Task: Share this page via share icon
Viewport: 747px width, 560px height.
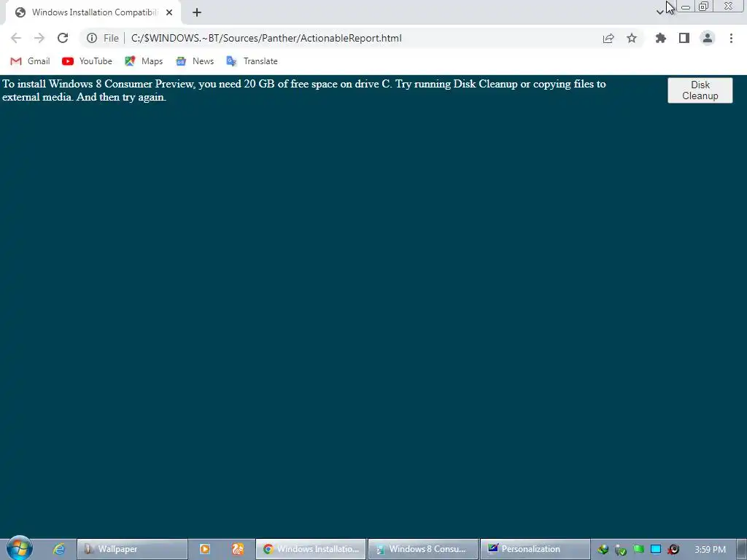Action: coord(608,38)
